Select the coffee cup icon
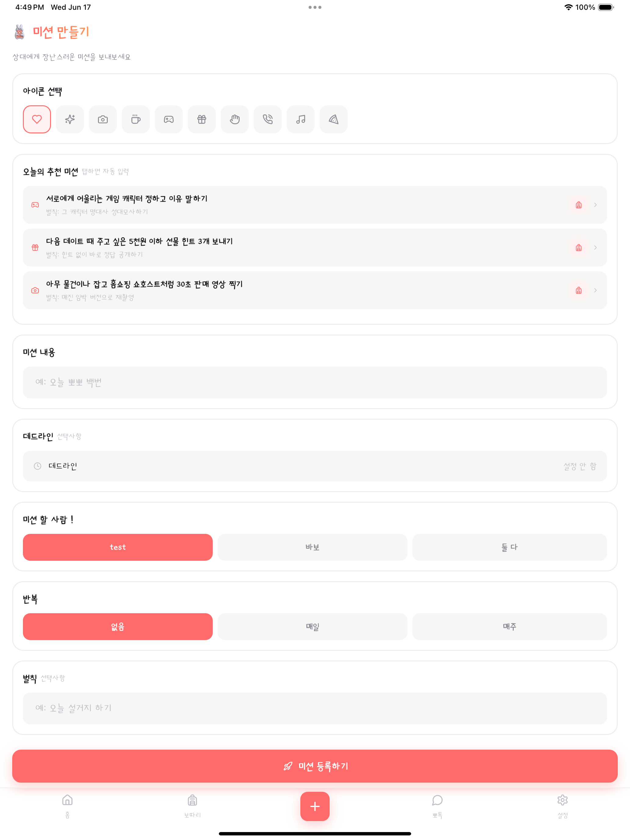Viewport: 630px width, 840px height. click(136, 119)
